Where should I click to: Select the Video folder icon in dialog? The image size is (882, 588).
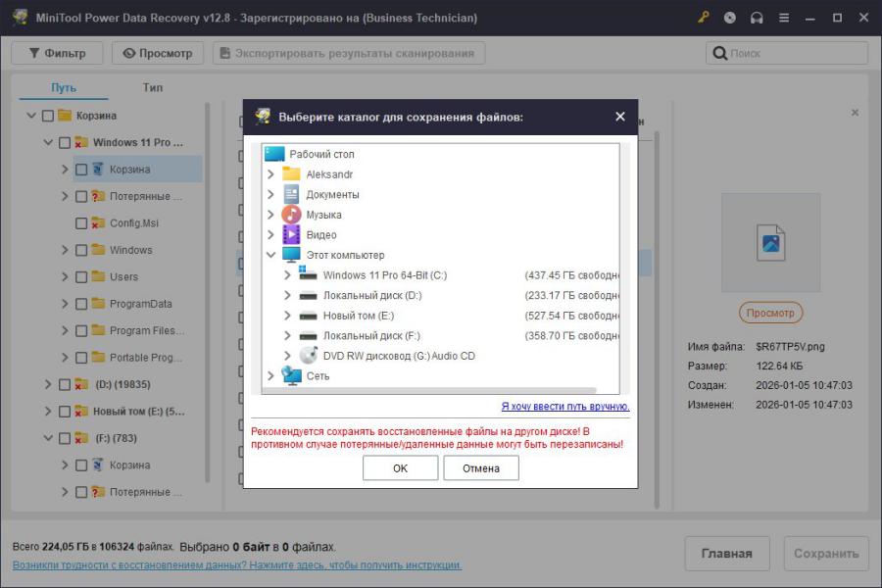coord(291,235)
